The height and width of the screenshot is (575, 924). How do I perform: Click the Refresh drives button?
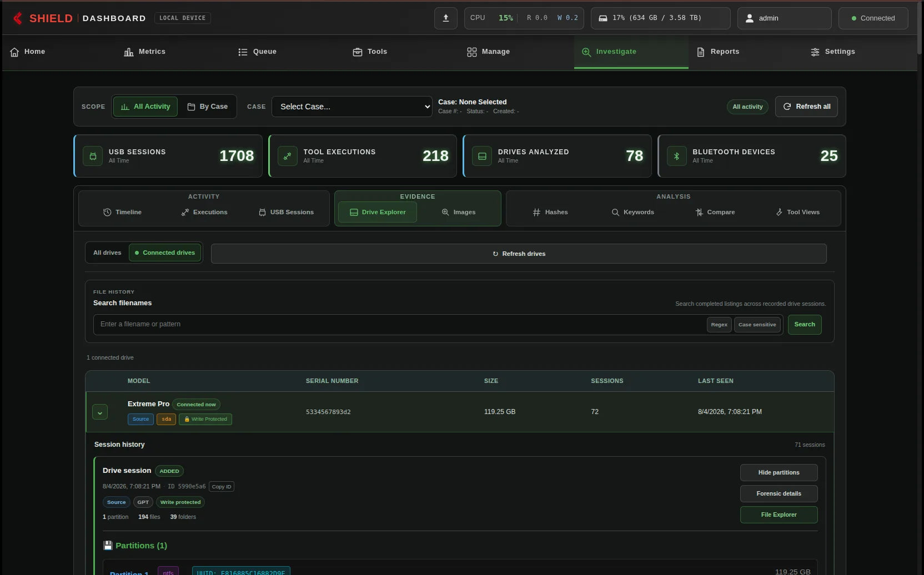click(x=519, y=254)
